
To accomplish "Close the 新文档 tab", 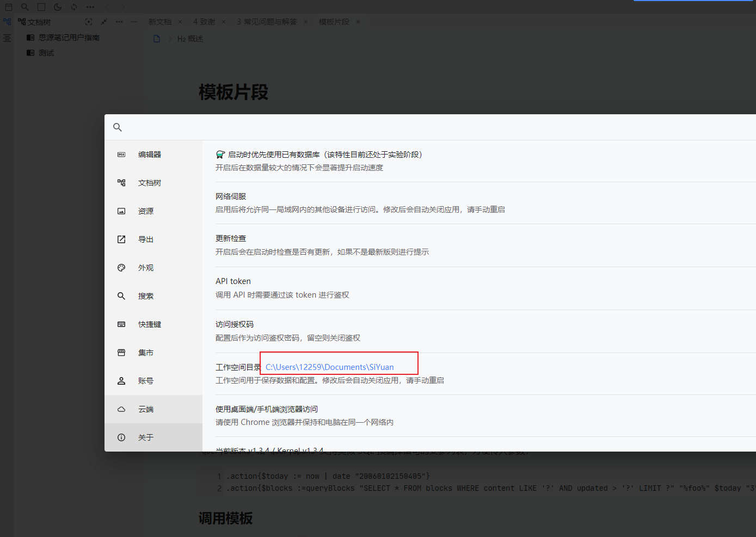I will pyautogui.click(x=180, y=22).
